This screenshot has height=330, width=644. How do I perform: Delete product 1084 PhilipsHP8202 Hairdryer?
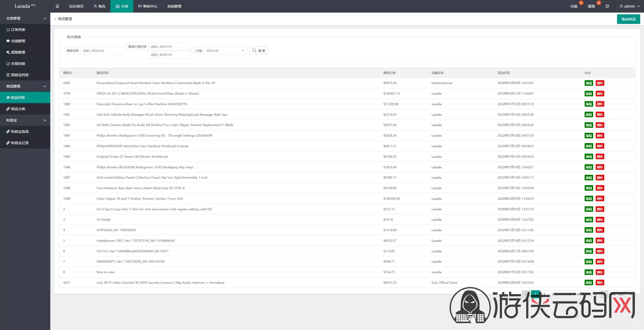click(600, 146)
